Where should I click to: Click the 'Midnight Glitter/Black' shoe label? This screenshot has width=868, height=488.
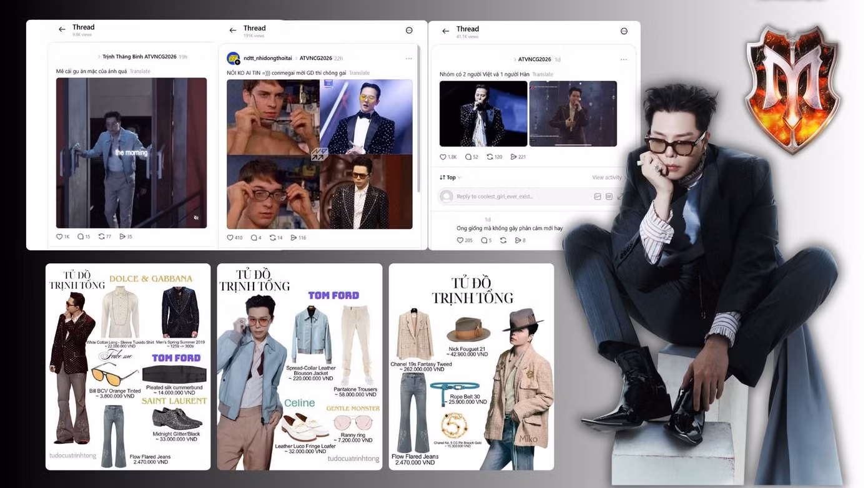tap(176, 434)
